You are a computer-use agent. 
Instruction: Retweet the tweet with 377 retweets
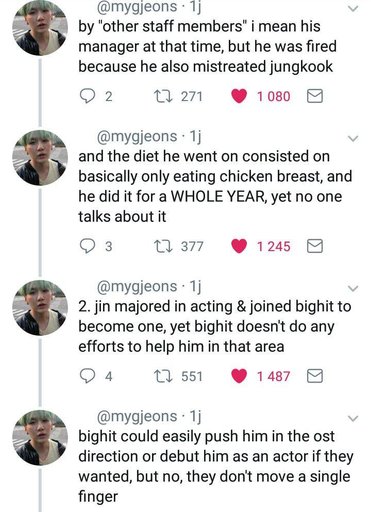163,246
